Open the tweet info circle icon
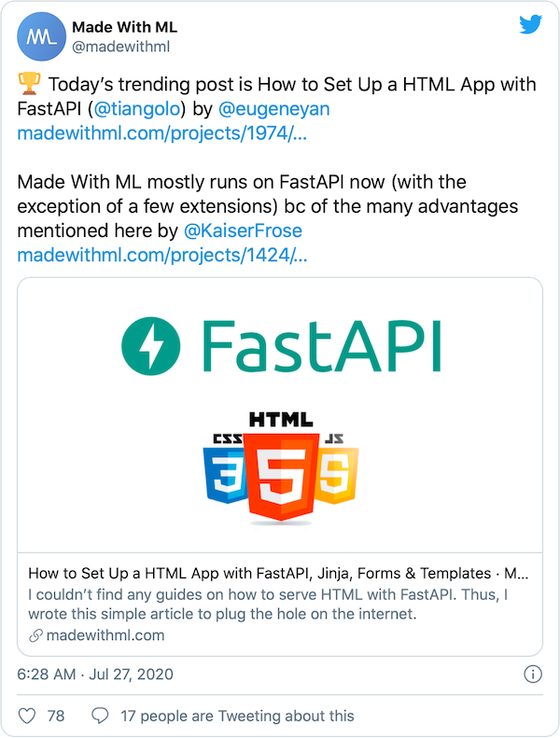 [x=532, y=674]
